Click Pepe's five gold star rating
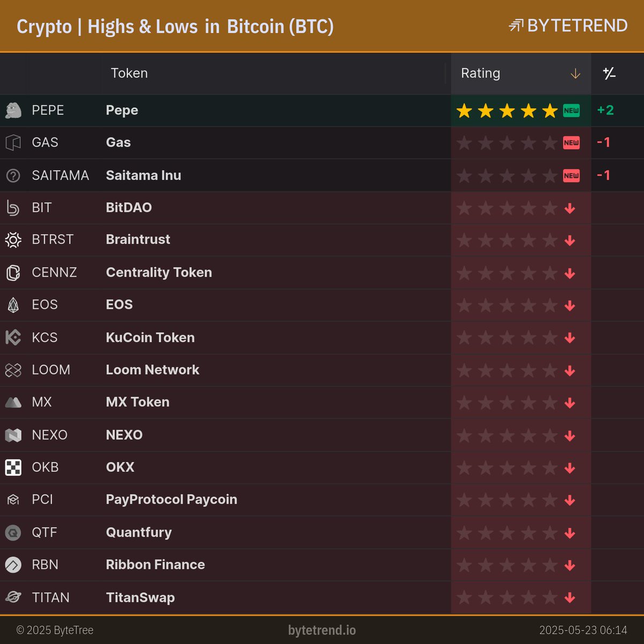The width and height of the screenshot is (644, 644). point(507,111)
